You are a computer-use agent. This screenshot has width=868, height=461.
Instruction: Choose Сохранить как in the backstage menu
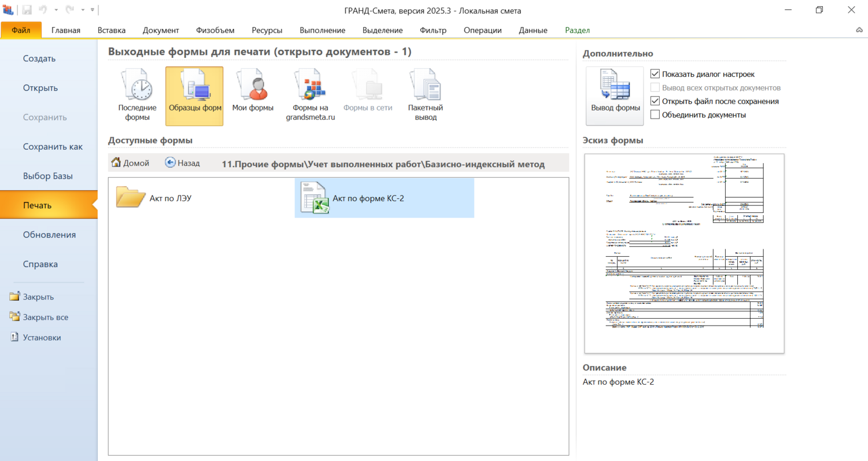tap(49, 147)
